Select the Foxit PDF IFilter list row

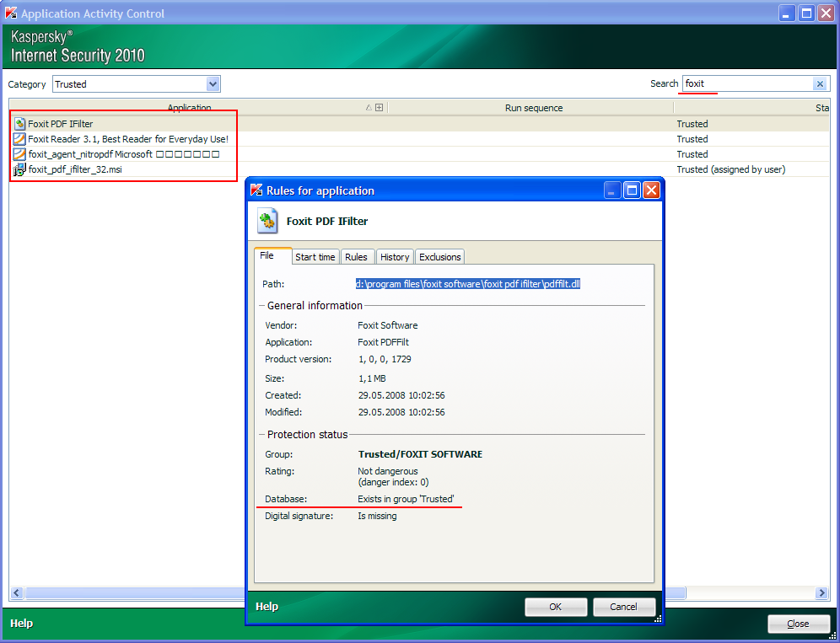point(419,124)
